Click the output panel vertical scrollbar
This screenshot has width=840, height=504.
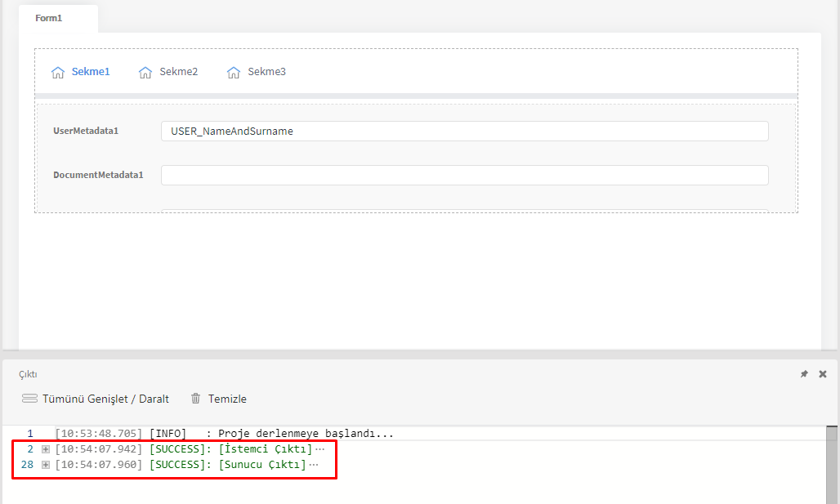[832, 465]
